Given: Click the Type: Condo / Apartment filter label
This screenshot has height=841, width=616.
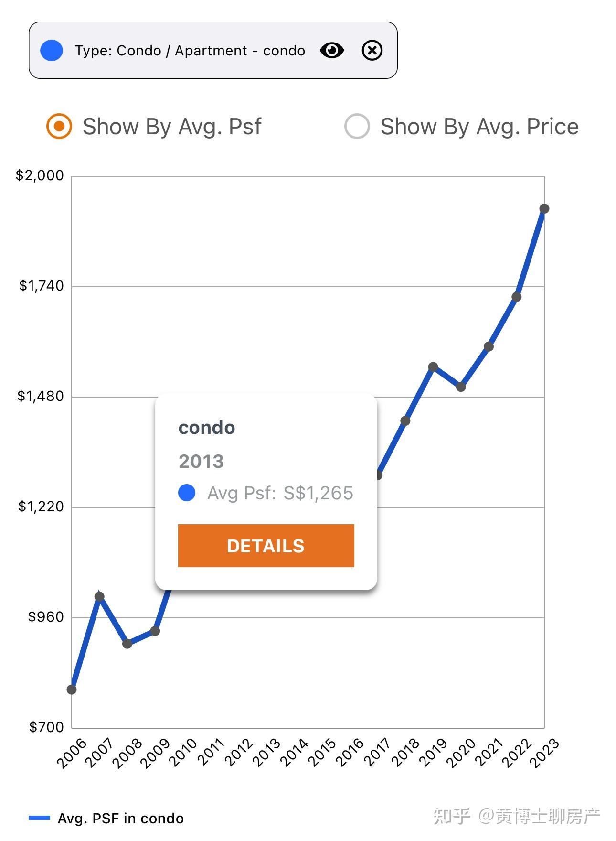Looking at the screenshot, I should coord(190,51).
